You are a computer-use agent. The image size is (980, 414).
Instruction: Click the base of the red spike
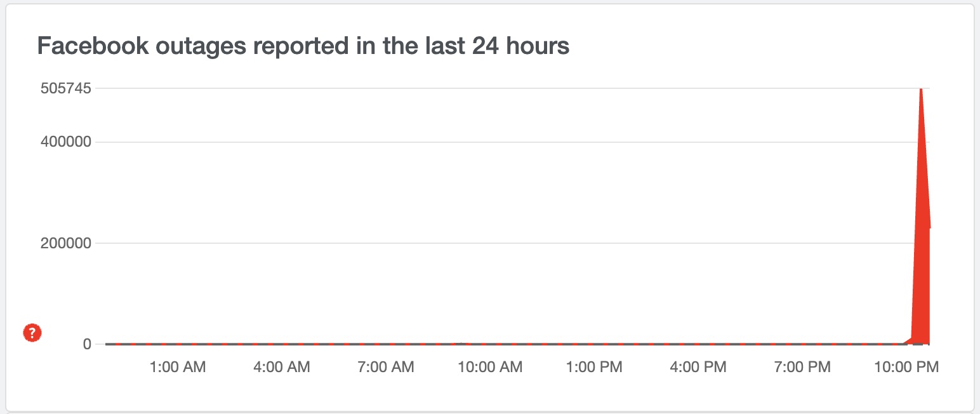tap(920, 342)
